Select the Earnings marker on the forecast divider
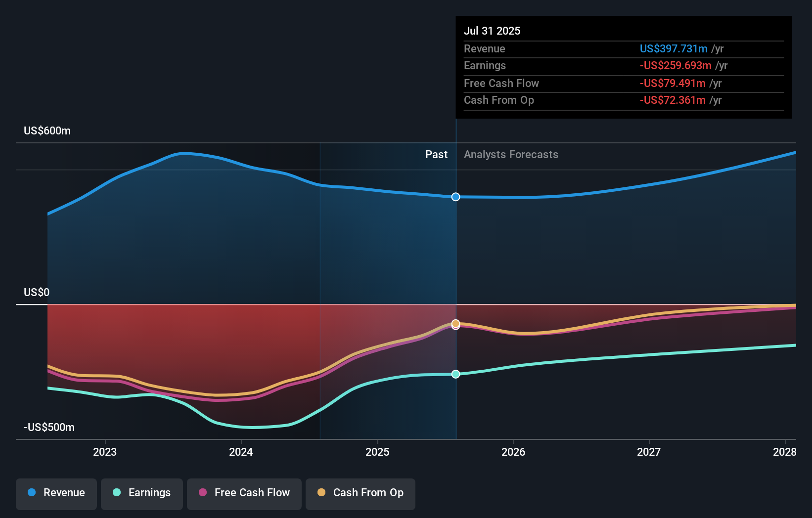Image resolution: width=812 pixels, height=518 pixels. point(455,374)
